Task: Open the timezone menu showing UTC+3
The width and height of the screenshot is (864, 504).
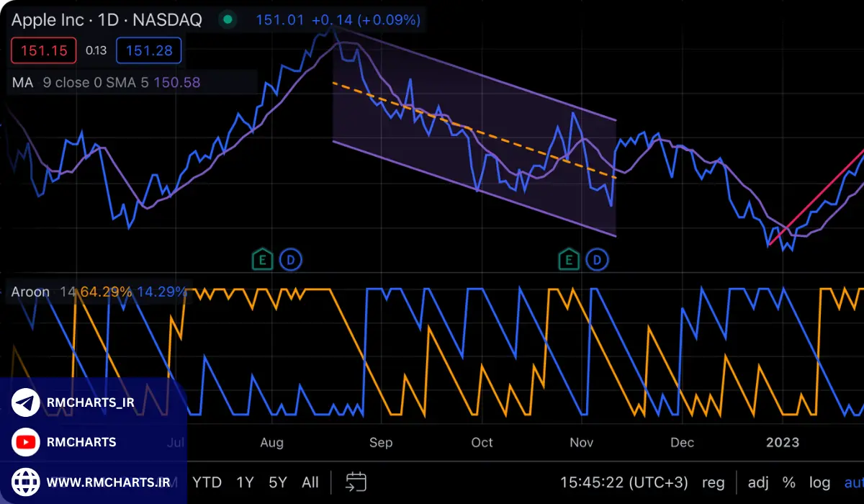Action: click(x=624, y=482)
